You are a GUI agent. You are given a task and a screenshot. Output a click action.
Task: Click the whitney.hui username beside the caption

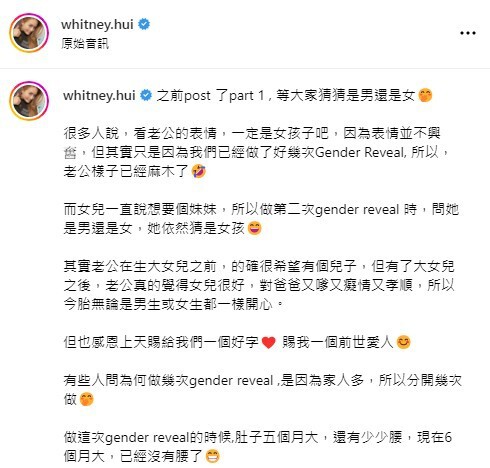(x=99, y=95)
